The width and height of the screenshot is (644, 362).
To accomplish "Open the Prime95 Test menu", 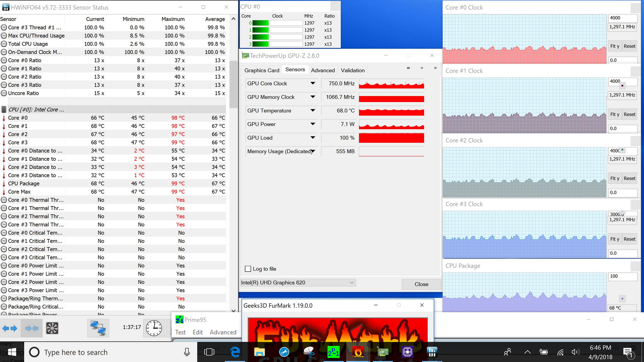I will [180, 332].
